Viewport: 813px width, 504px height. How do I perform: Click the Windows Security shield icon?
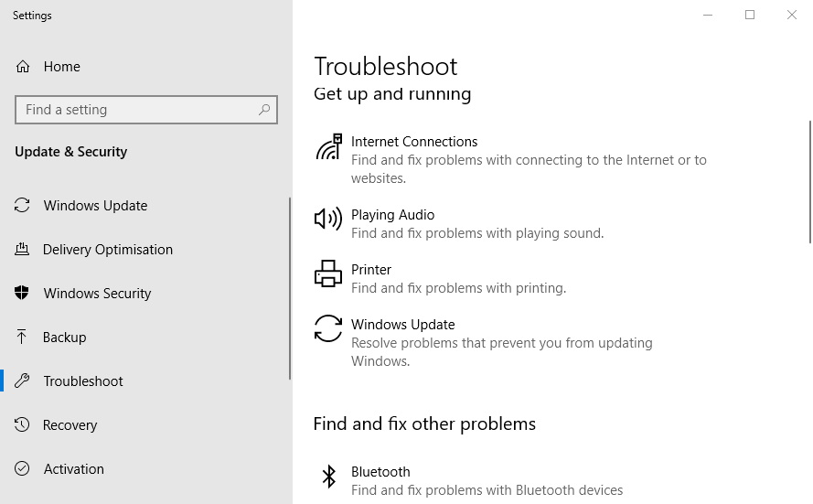click(23, 294)
